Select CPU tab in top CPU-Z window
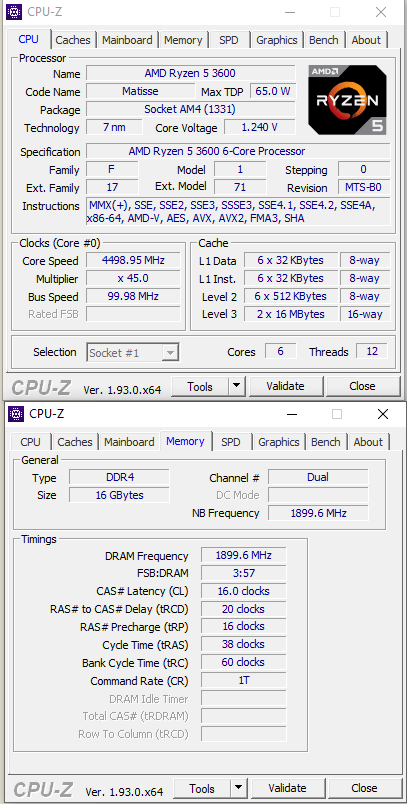 [29, 39]
